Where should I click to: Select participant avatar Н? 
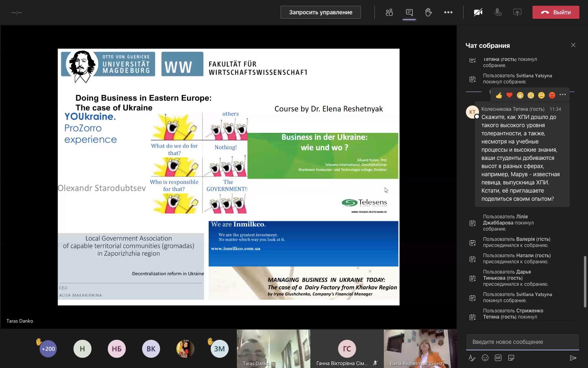82,349
